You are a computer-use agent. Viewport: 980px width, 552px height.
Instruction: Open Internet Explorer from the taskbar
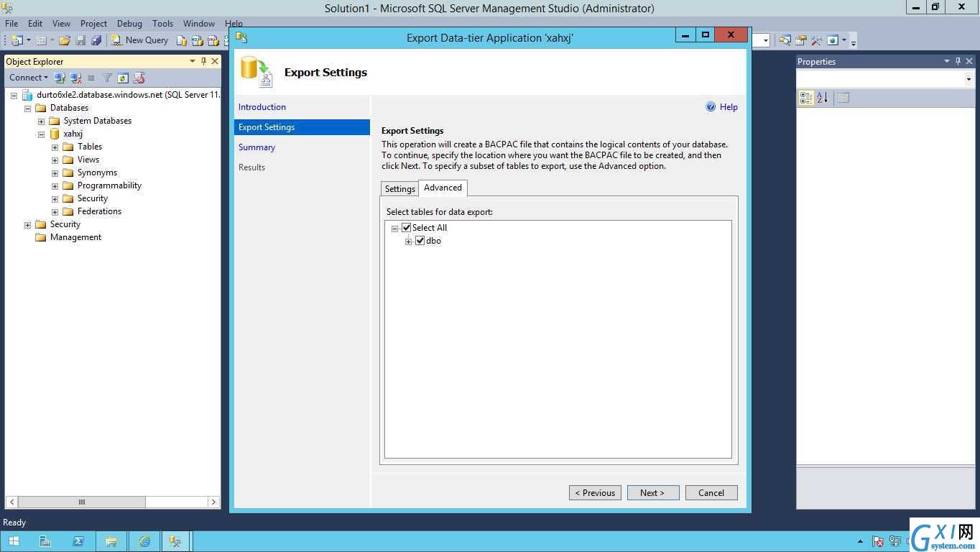[144, 541]
